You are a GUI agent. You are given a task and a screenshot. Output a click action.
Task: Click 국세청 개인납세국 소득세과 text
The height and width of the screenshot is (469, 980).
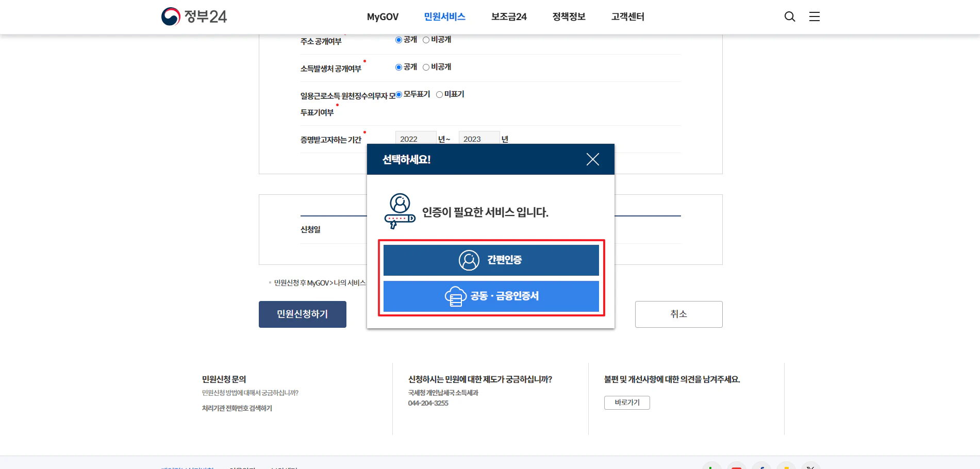click(443, 393)
